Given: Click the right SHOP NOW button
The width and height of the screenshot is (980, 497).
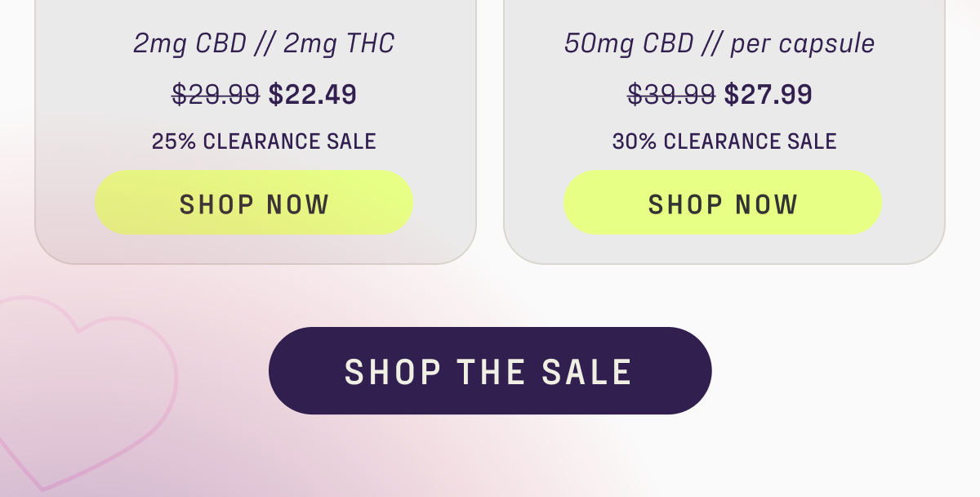Looking at the screenshot, I should (x=722, y=203).
